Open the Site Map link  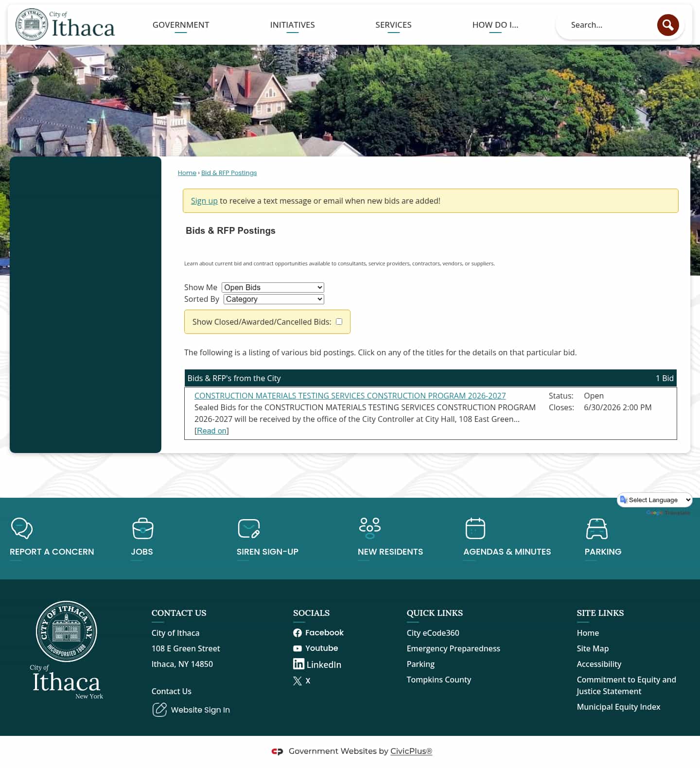click(x=593, y=648)
